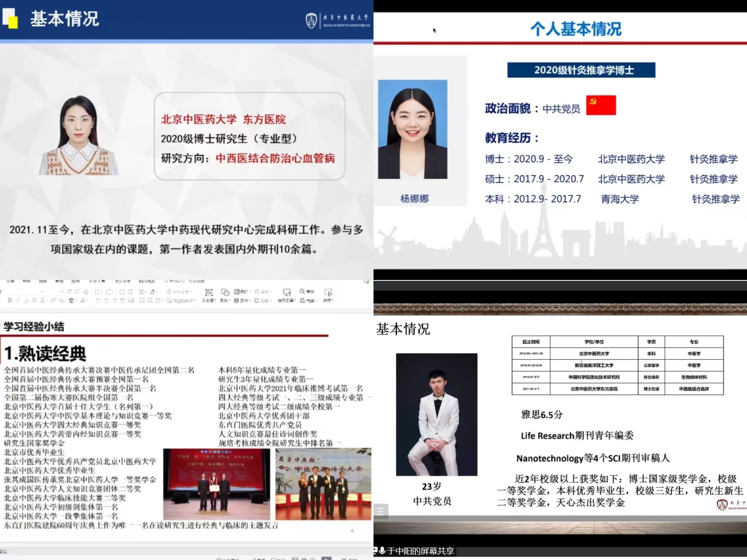Click the microphone icon beside 于中阳的屏幕共享
Image resolution: width=747 pixels, height=560 pixels.
coord(382,551)
